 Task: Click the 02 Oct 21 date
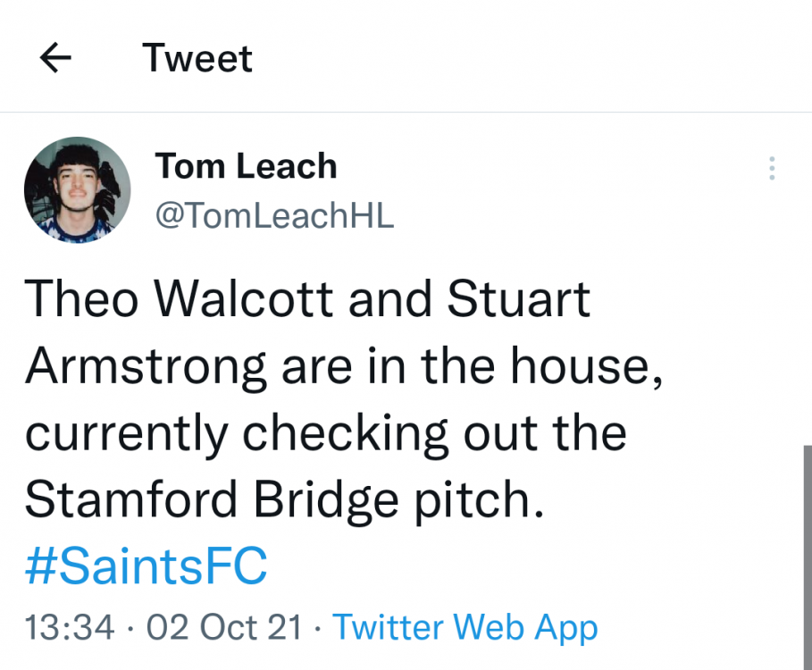[x=224, y=627]
